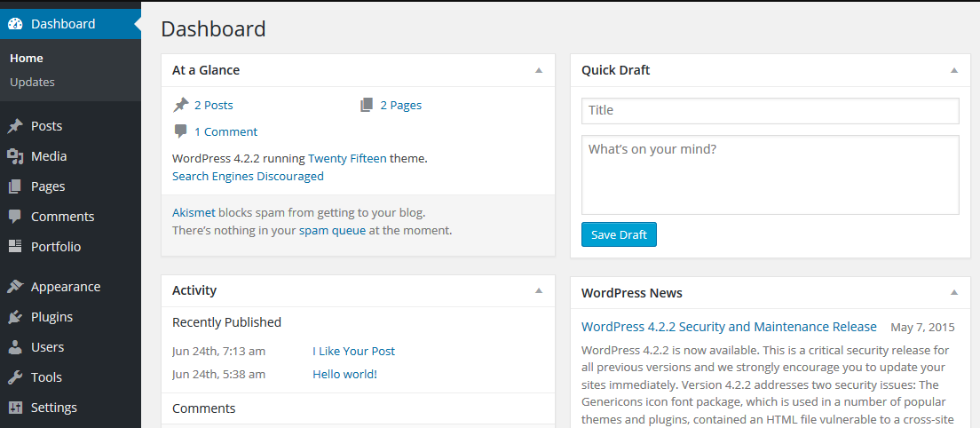Go to the Media menu label

49,156
